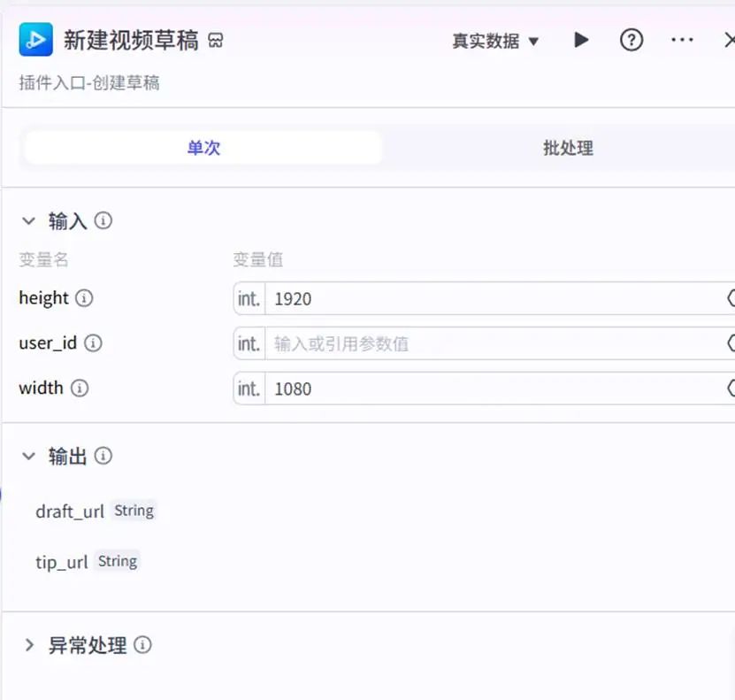
Task: Click the 变量名 column header
Action: 43,259
